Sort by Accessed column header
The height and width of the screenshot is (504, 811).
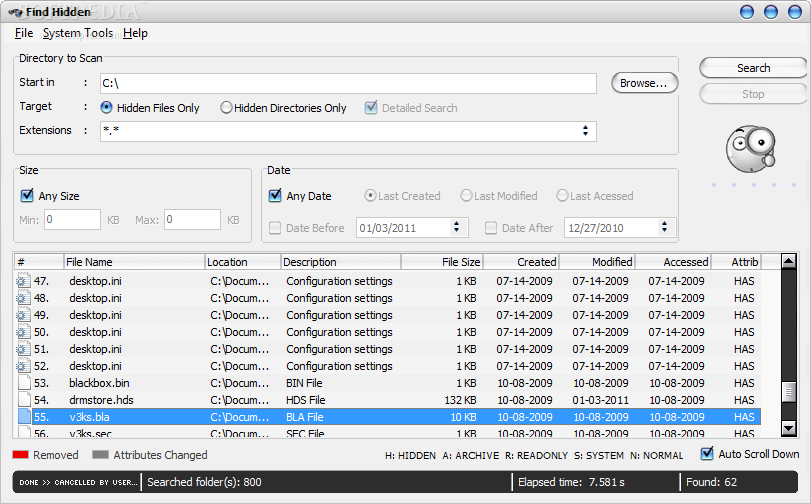click(673, 262)
